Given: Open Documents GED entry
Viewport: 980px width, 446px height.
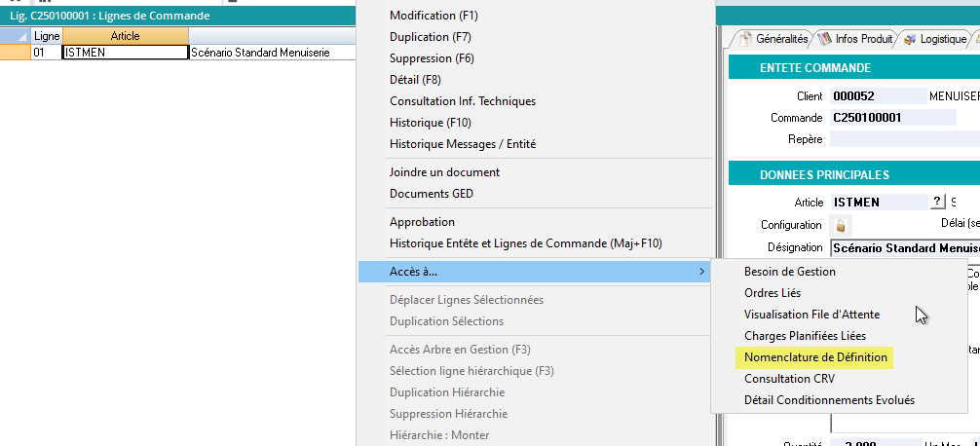Looking at the screenshot, I should (432, 194).
